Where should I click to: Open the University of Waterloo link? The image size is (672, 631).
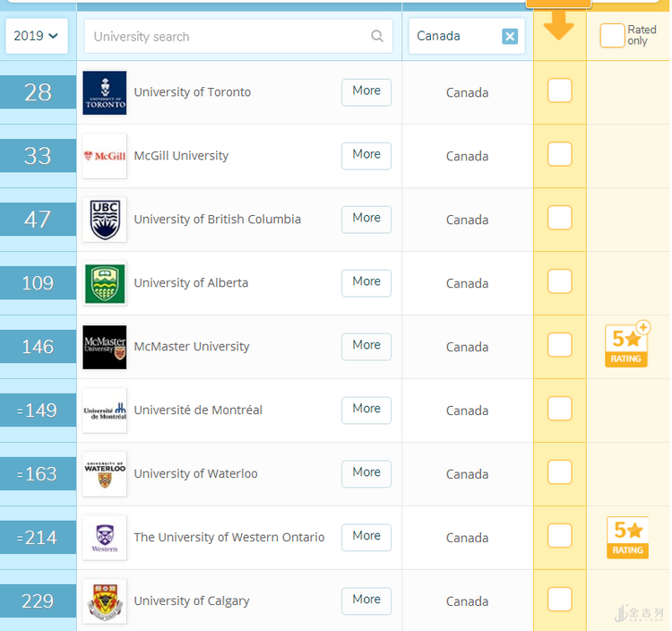[196, 473]
